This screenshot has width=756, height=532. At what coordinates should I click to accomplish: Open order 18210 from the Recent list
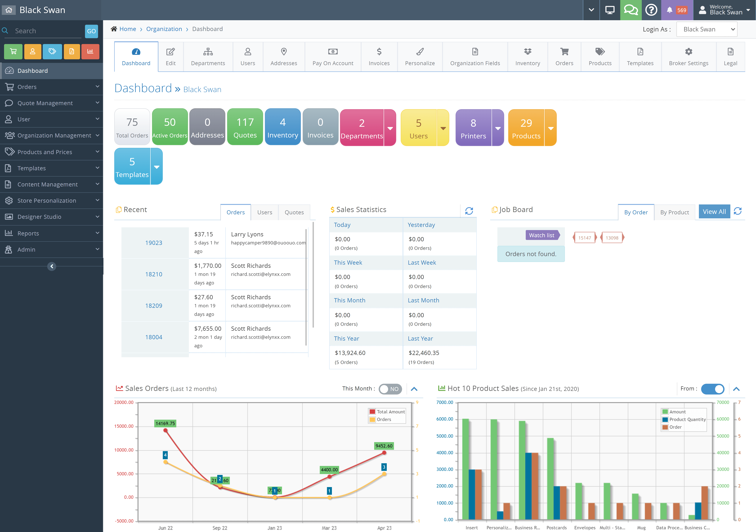[x=154, y=274]
